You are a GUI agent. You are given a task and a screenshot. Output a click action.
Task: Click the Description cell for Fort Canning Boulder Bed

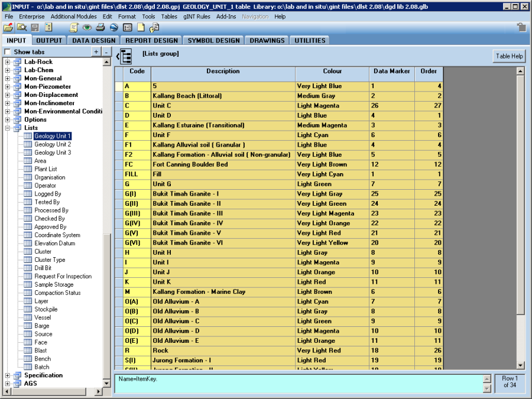pyautogui.click(x=223, y=164)
